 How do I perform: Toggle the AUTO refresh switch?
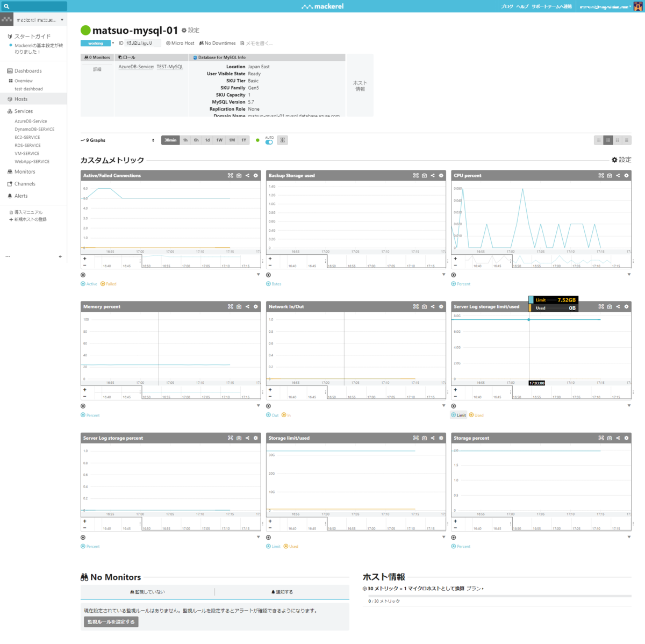269,142
